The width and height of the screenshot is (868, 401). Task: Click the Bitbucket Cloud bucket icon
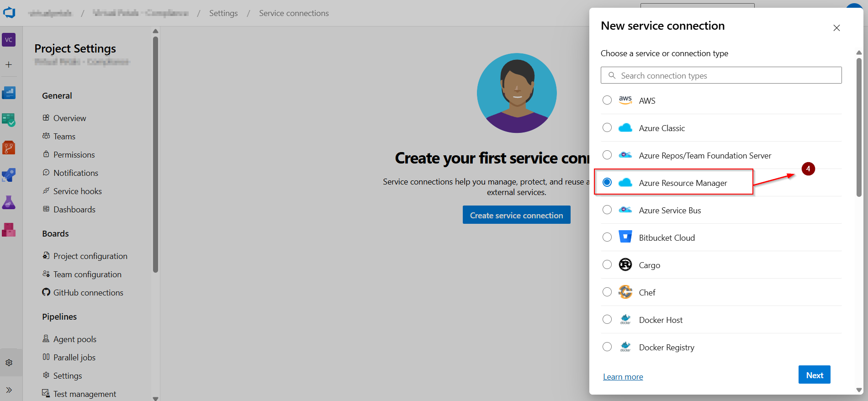[x=625, y=237]
